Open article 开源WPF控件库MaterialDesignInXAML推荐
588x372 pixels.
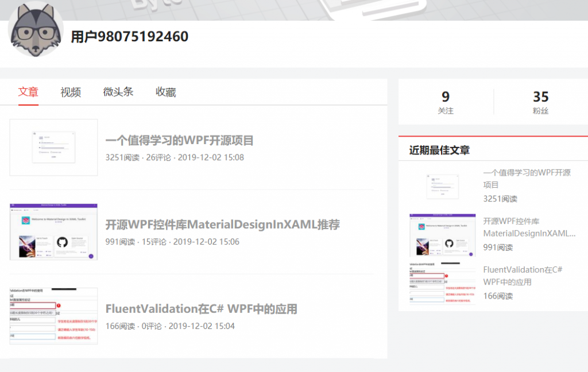click(223, 224)
